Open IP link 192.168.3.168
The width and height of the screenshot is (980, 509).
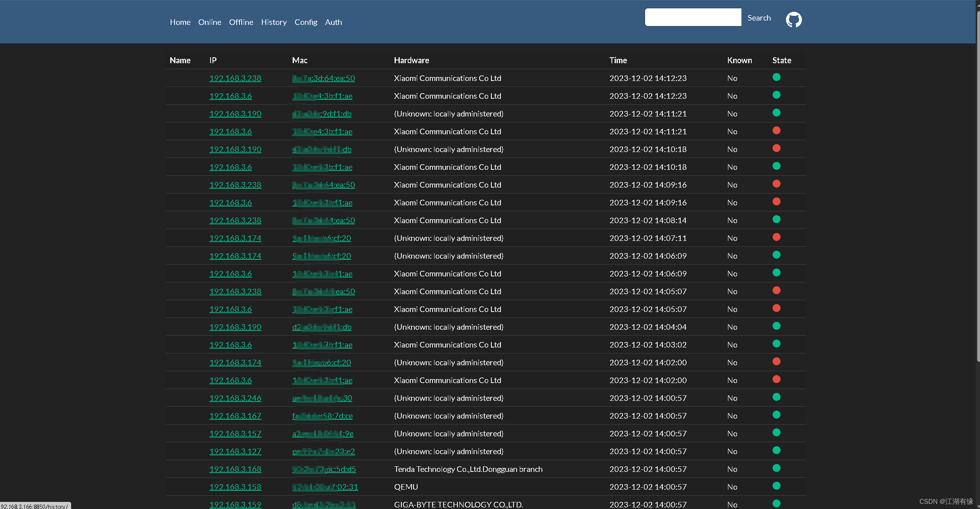[235, 469]
